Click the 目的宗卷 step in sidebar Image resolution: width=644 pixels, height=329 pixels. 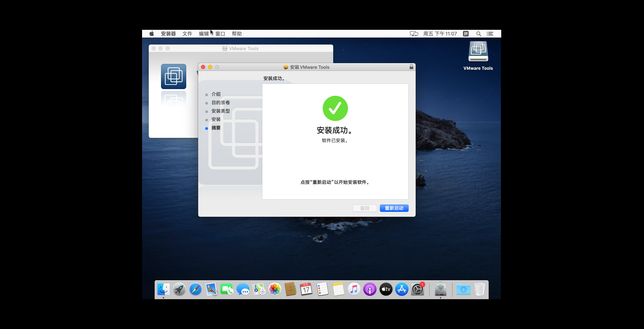pyautogui.click(x=221, y=103)
